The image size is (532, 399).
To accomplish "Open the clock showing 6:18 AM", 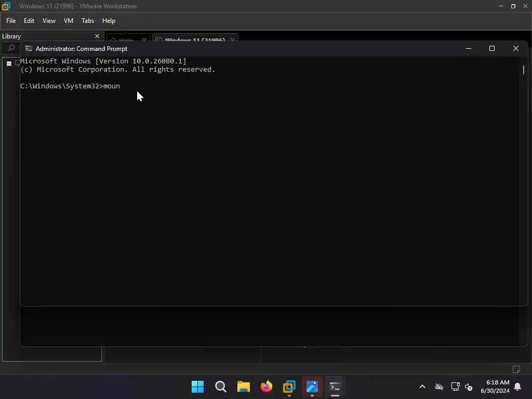I will [495, 387].
